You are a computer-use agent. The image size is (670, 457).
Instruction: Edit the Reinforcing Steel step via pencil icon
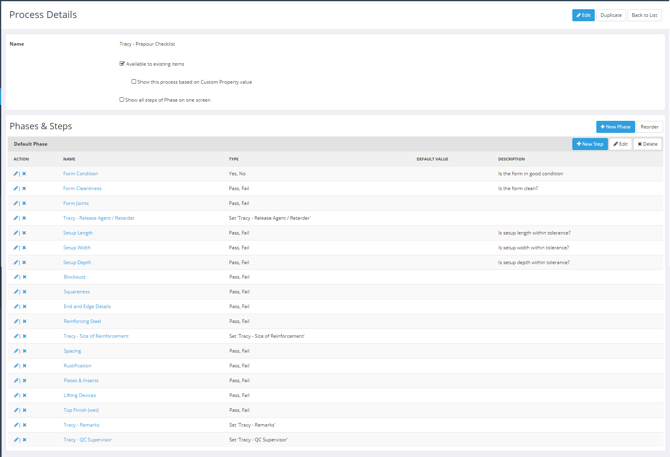click(16, 322)
